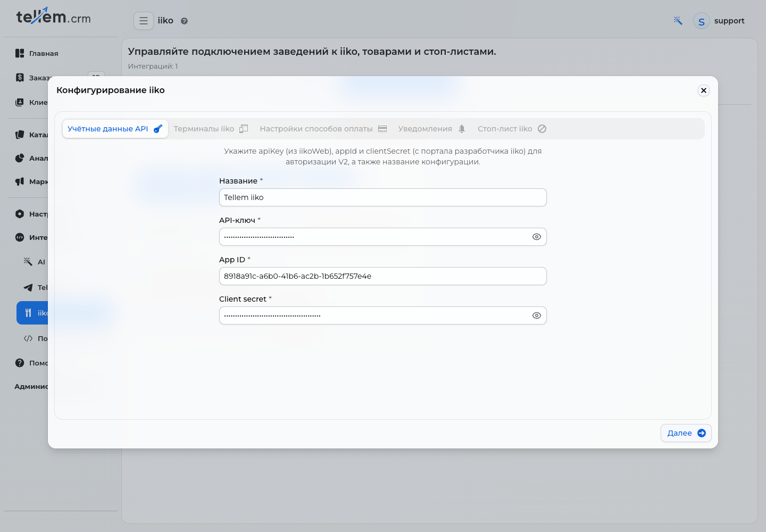Click the magic wand icon in header
Screen dimensions: 766x532
[x=678, y=20]
